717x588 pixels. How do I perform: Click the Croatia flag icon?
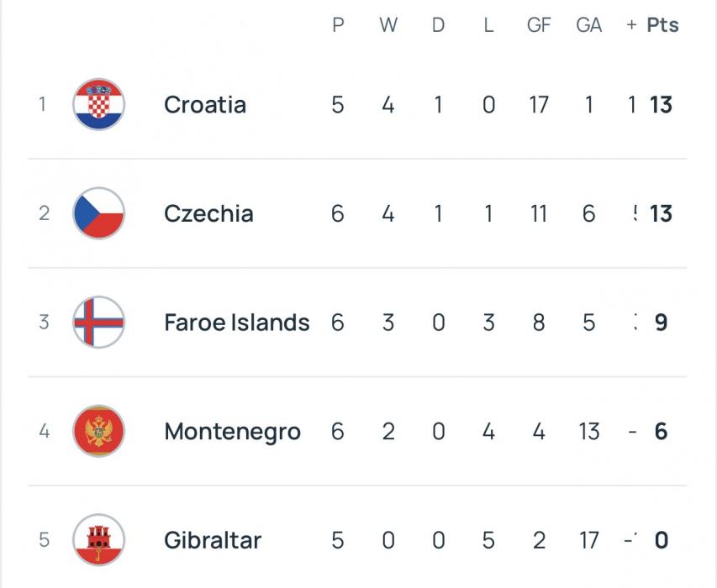(x=99, y=105)
